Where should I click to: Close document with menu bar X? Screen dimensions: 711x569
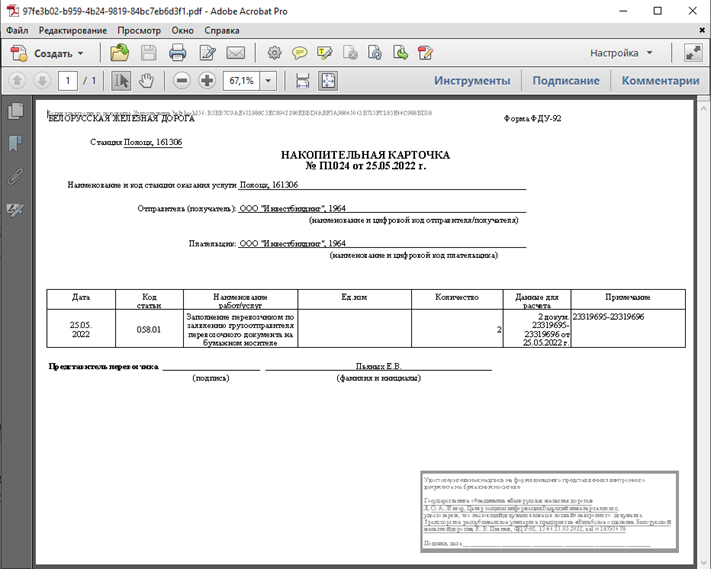click(702, 30)
